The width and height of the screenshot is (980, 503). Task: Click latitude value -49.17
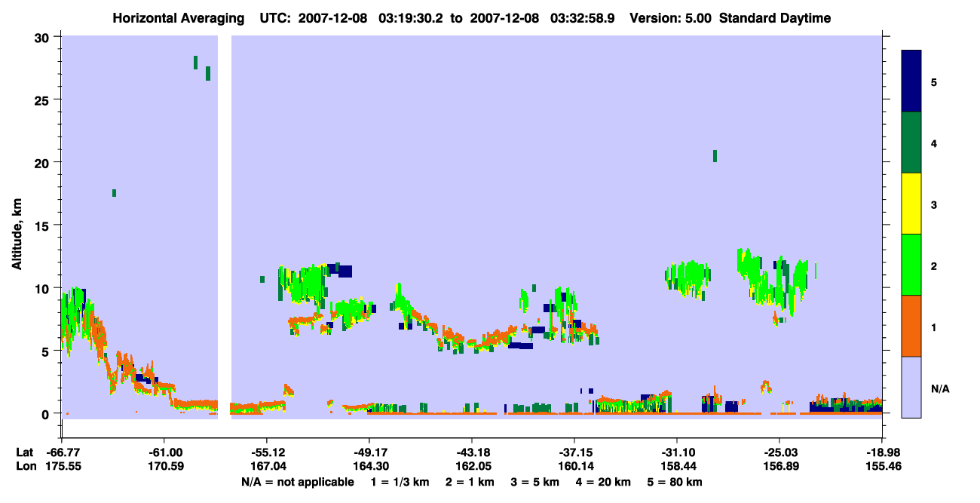(x=369, y=452)
